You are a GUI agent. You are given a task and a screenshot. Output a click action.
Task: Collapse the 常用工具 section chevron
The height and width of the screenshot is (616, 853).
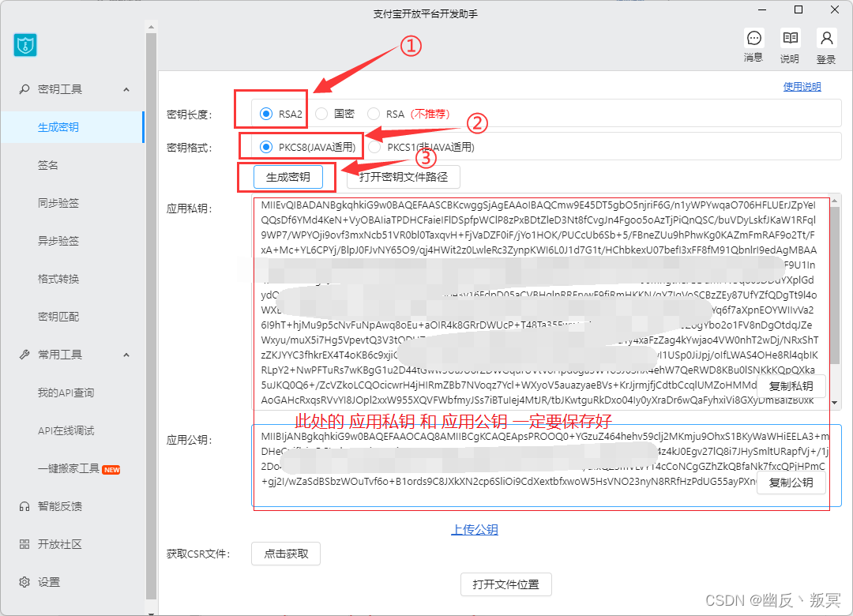[x=126, y=355]
